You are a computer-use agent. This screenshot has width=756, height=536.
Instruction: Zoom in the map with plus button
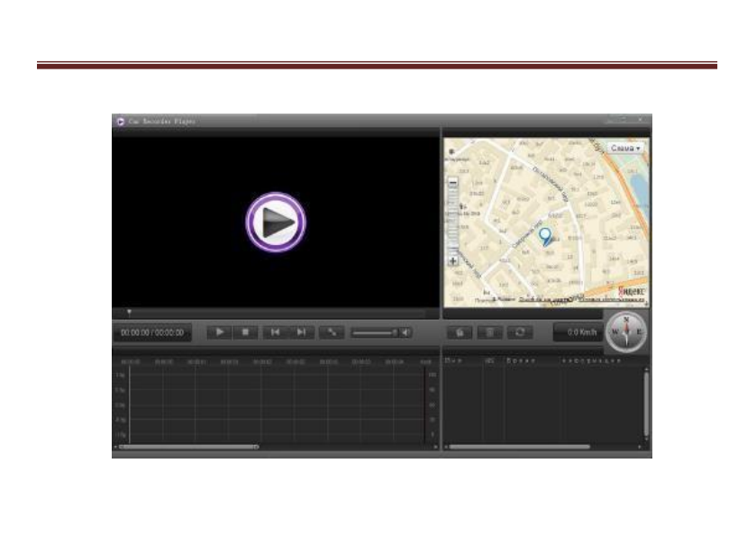tap(452, 261)
